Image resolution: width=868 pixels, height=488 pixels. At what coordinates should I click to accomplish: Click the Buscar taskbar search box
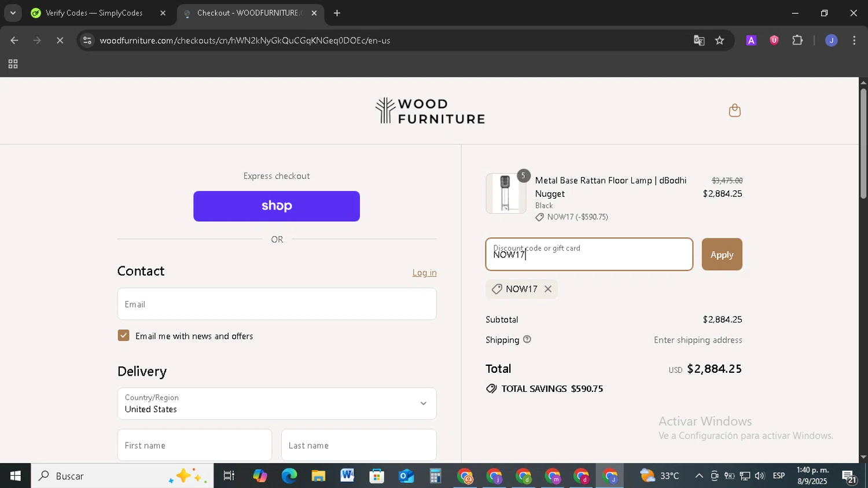122,476
